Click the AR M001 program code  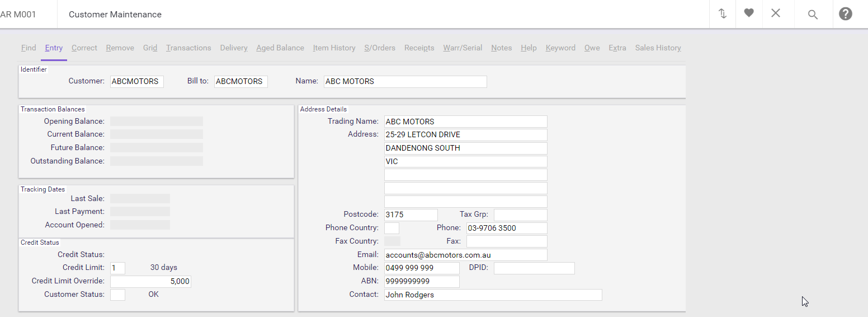point(18,15)
